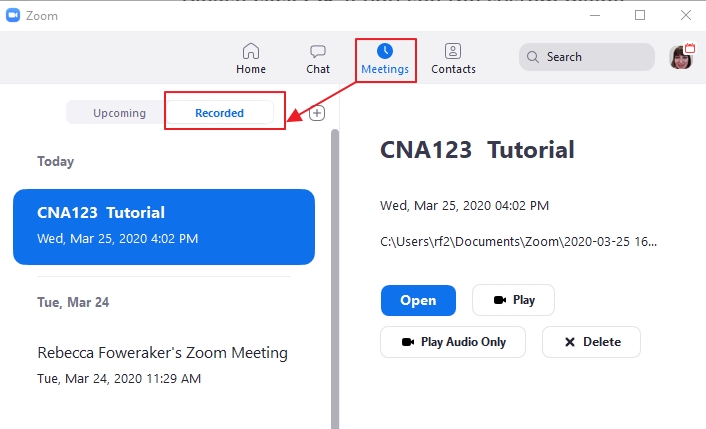Select Rebecca Foweraker's Zoom Meeting entry

pyautogui.click(x=164, y=365)
